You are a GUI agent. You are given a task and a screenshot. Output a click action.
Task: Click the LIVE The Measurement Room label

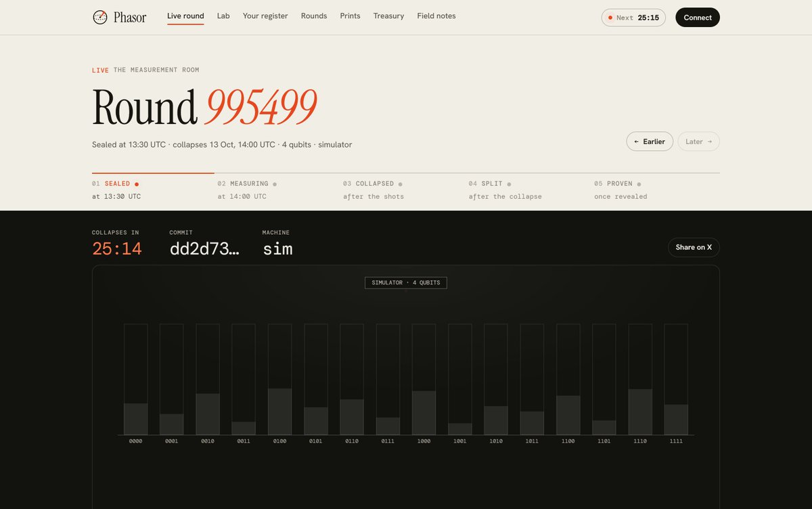145,70
